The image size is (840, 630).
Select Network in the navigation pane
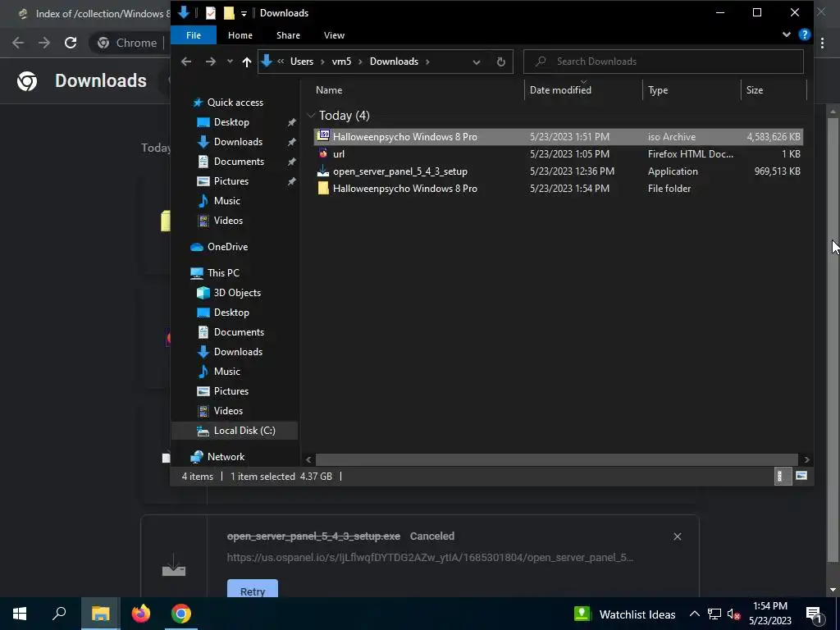point(226,457)
